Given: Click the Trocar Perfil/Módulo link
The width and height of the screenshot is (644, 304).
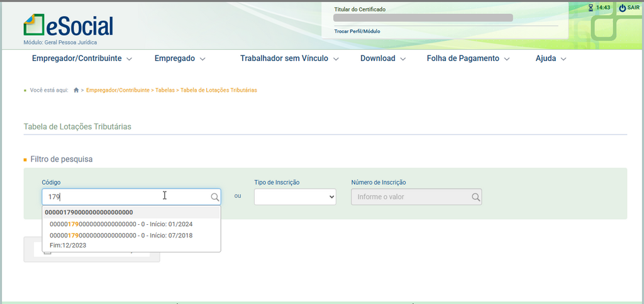Looking at the screenshot, I should [x=357, y=31].
